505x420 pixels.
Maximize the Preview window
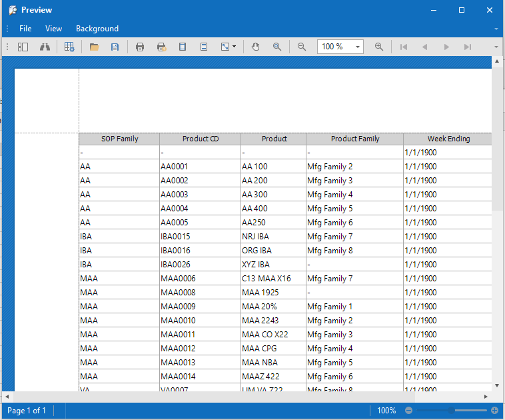tap(462, 10)
